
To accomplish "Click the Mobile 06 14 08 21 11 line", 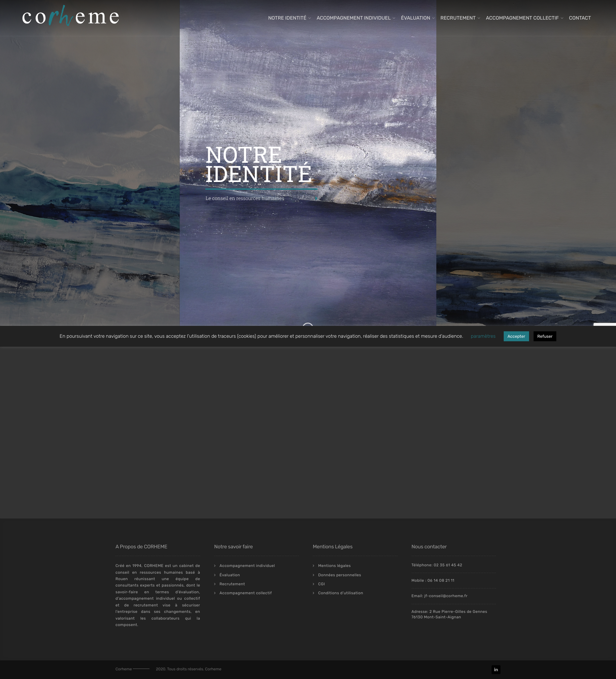I will tap(432, 580).
